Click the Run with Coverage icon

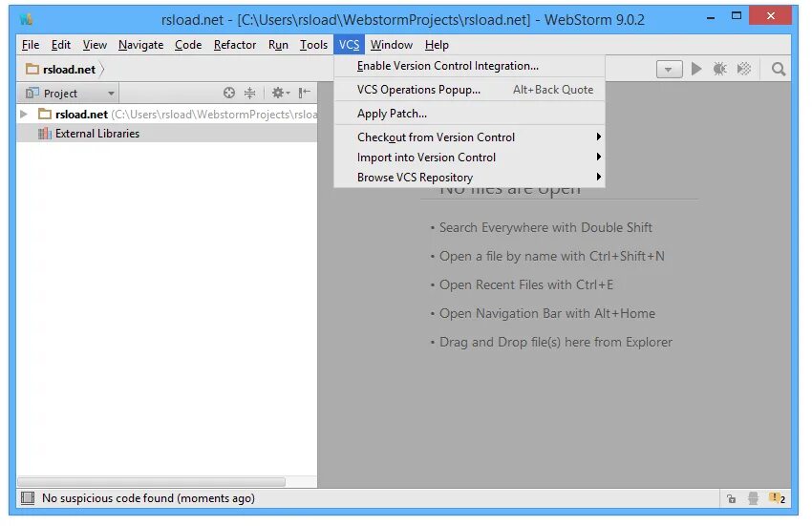[743, 69]
